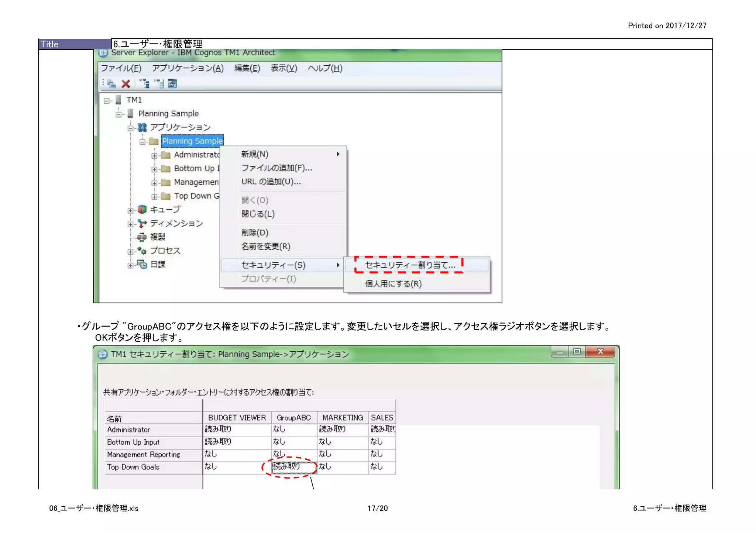Expand the ディメンション node
The image size is (756, 534).
click(130, 224)
